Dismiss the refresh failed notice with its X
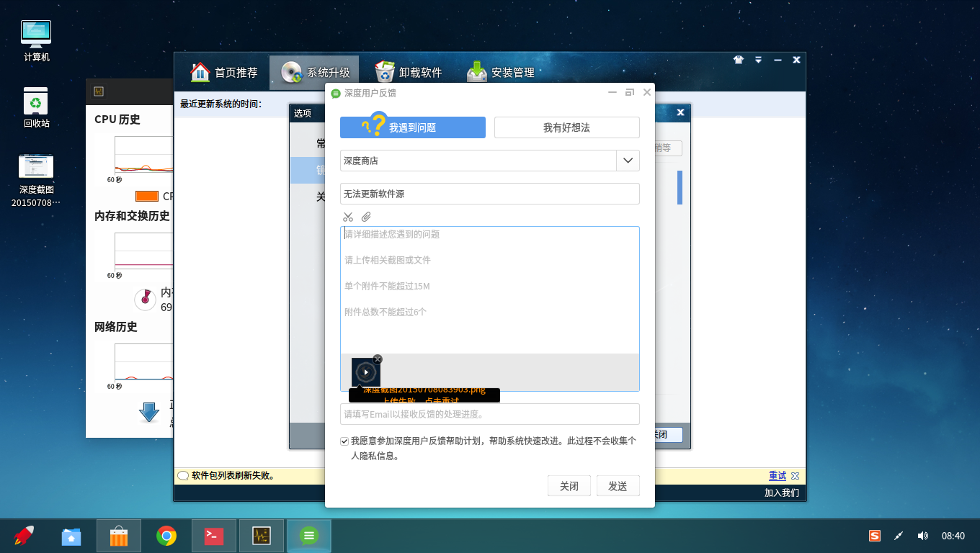This screenshot has width=980, height=553. pos(795,476)
